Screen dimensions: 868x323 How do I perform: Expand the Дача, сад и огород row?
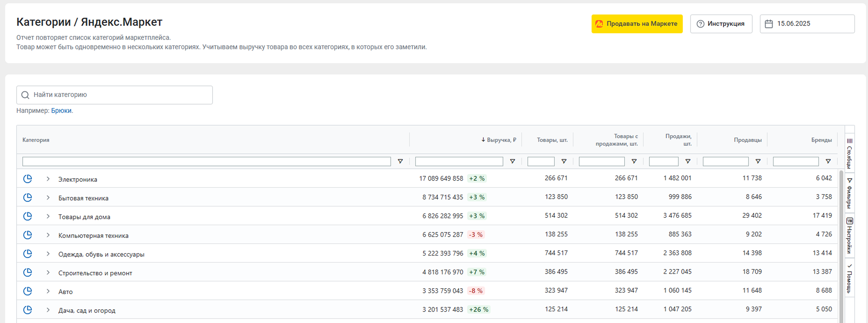pos(48,310)
